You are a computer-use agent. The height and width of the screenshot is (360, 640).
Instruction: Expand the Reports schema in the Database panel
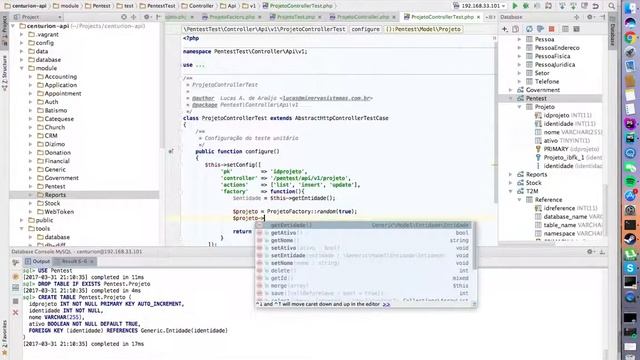click(511, 174)
